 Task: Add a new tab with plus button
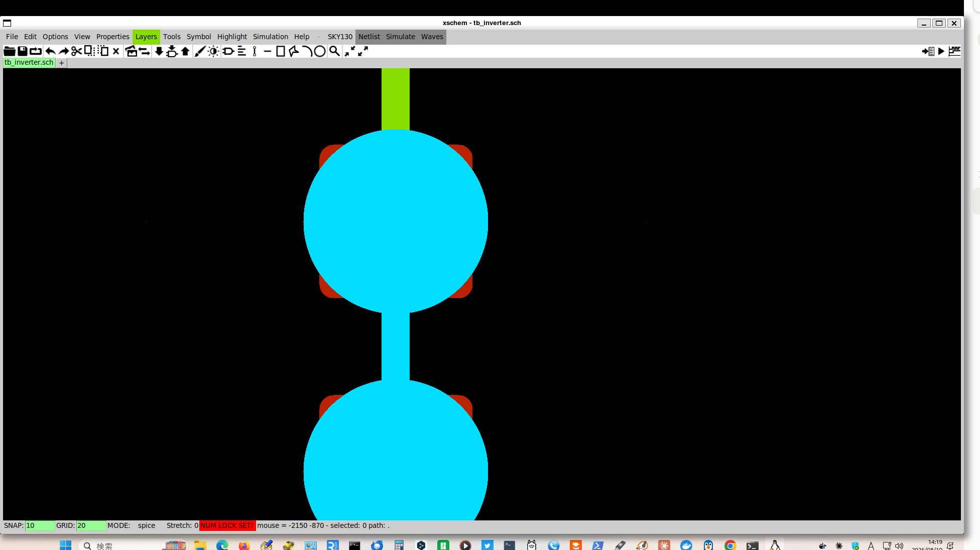61,63
